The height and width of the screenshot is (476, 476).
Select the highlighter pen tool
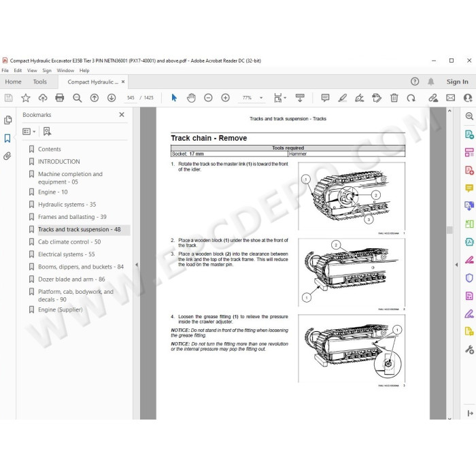343,98
